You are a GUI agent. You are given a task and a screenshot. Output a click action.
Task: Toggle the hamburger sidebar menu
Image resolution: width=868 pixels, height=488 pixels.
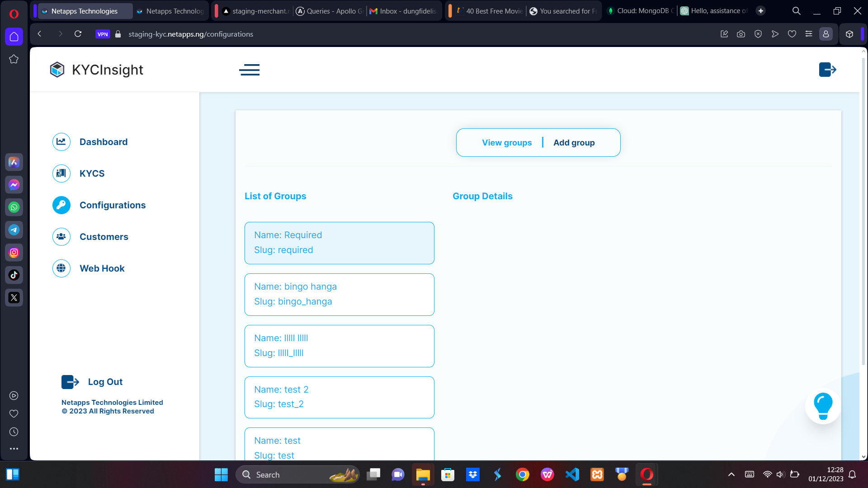coord(249,70)
